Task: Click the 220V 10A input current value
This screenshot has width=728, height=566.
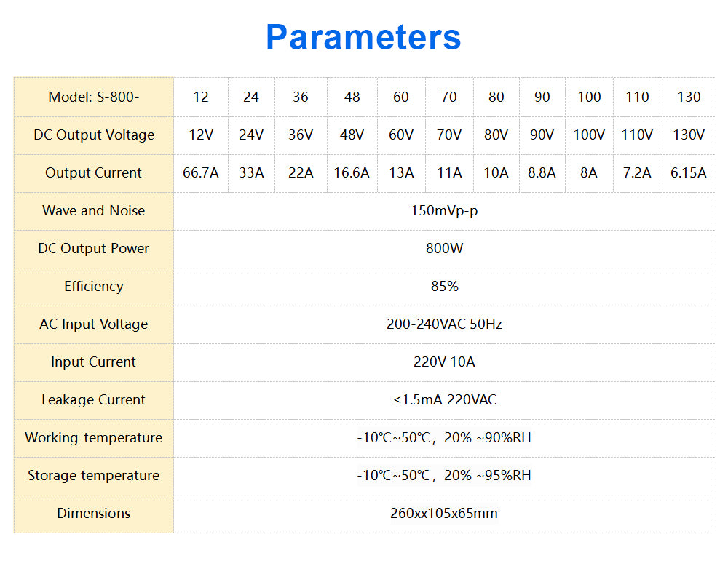Action: 444,362
